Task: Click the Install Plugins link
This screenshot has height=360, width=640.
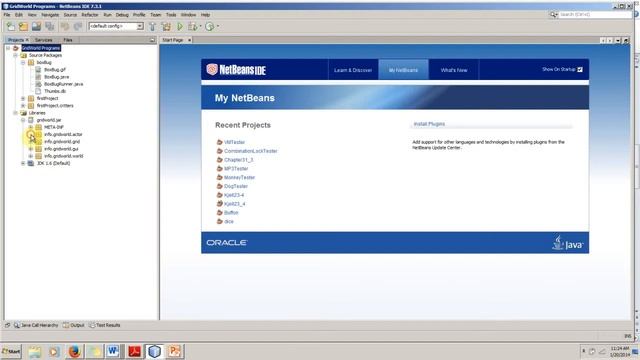Action: tap(429, 124)
